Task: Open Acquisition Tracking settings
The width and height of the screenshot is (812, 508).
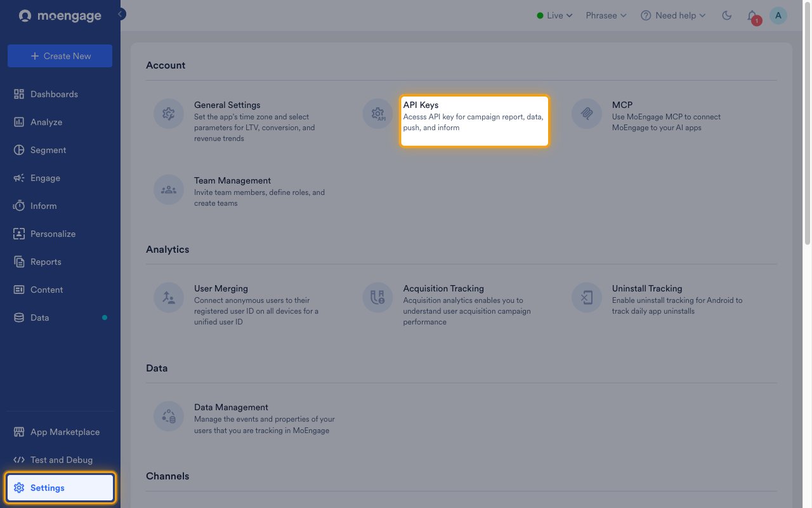Action: [x=443, y=288]
